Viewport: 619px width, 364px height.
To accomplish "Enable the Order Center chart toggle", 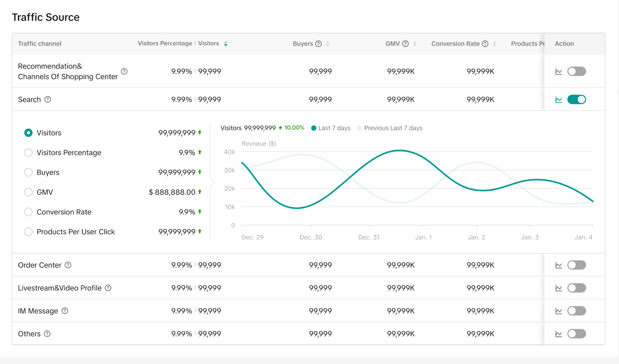I will 576,265.
